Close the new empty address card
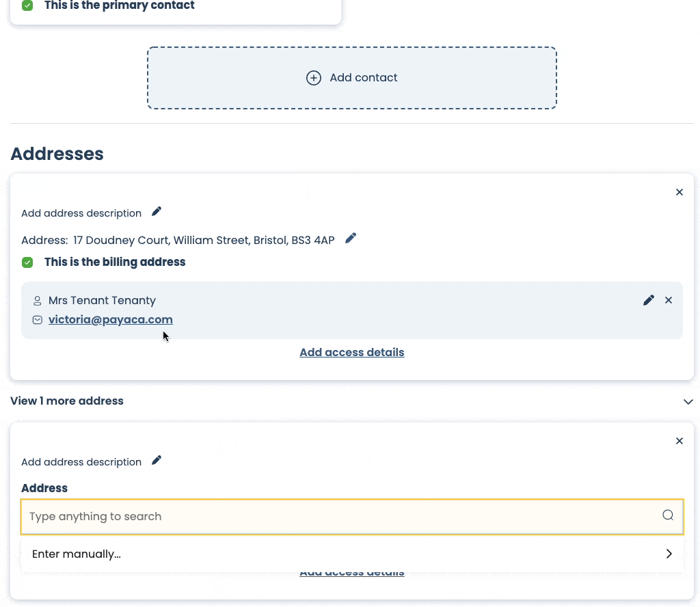700x607 pixels. (x=679, y=442)
